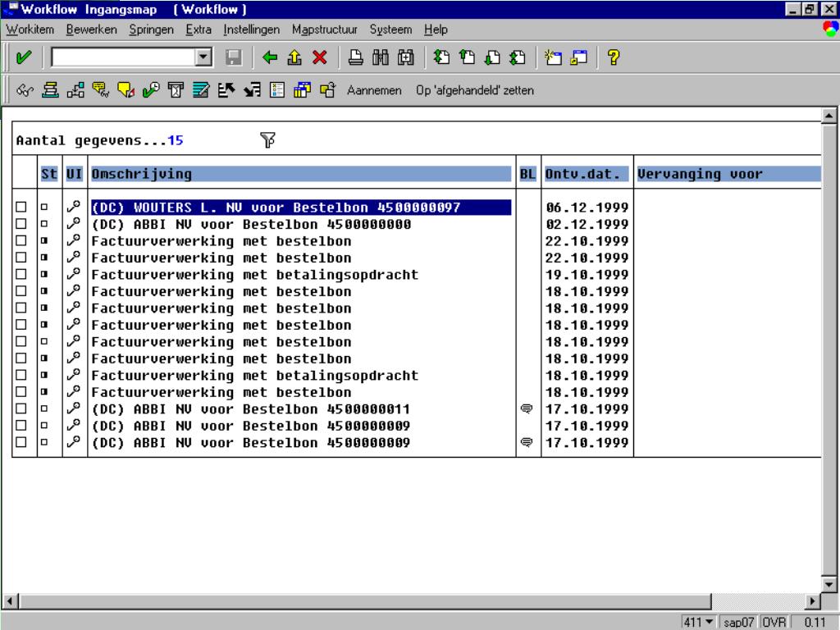The height and width of the screenshot is (630, 840).
Task: Click the green check with clock icon
Action: point(151,90)
